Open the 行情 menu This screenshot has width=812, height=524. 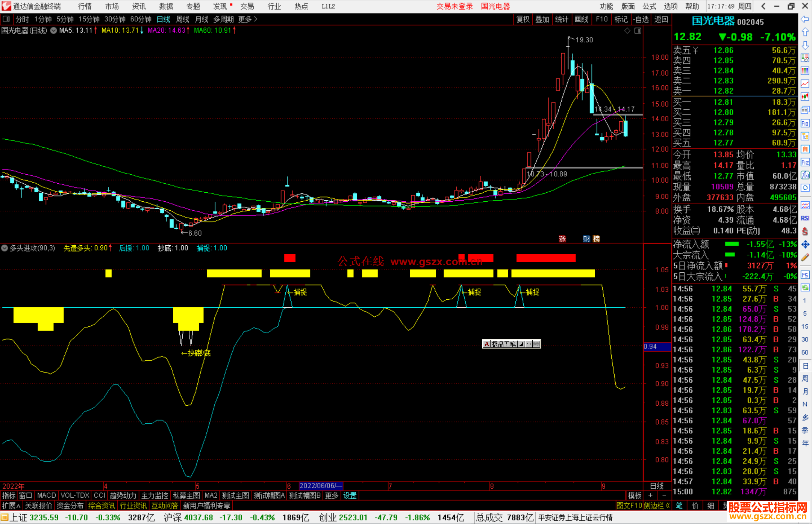85,6
